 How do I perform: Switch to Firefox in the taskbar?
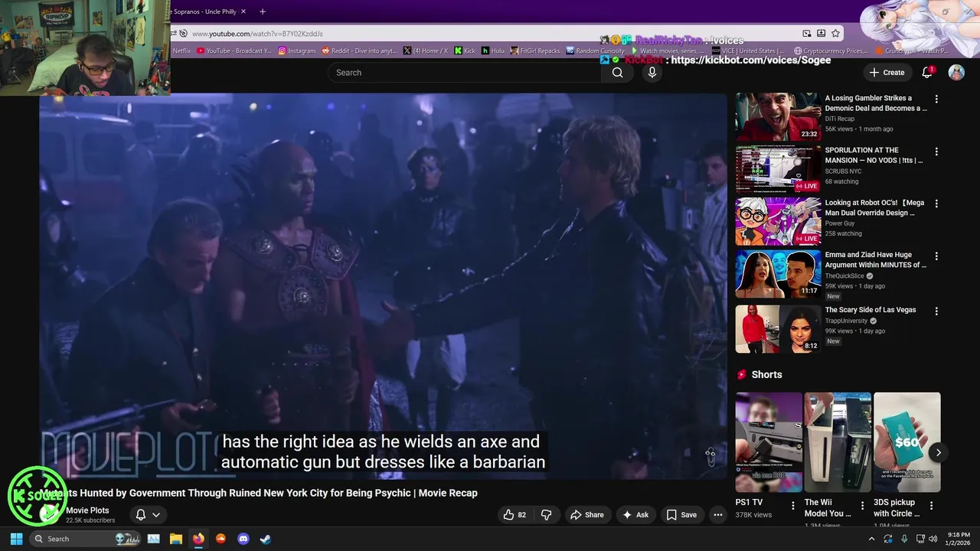point(198,539)
